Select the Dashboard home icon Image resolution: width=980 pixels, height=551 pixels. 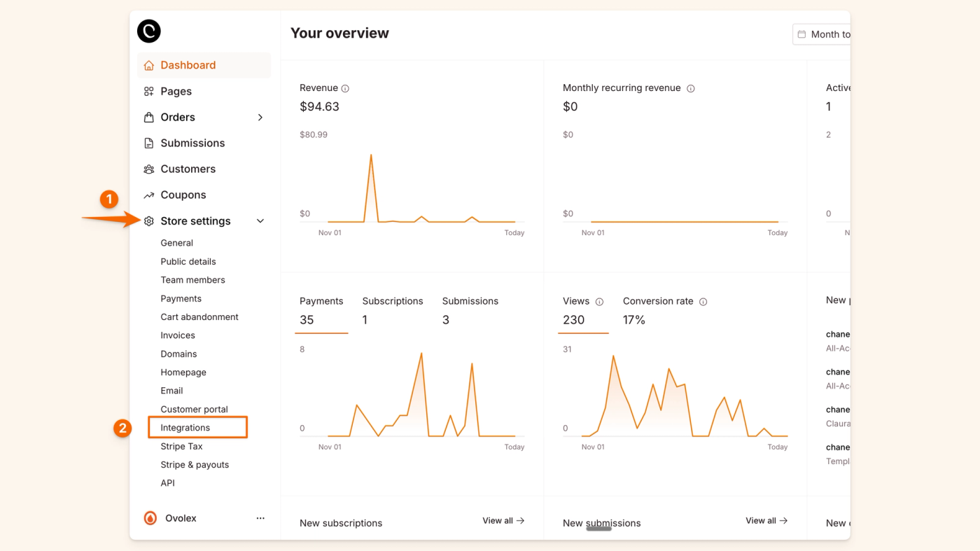pos(148,64)
